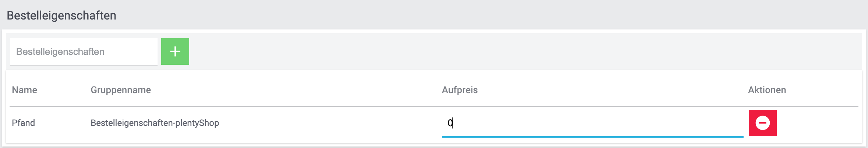Click the Aktionen column header
Viewport: 868px width, 148px height.
point(767,90)
